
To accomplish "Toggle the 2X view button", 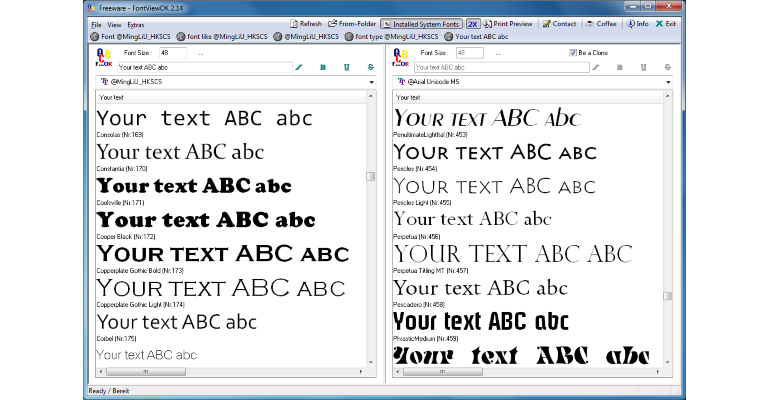I will (472, 24).
